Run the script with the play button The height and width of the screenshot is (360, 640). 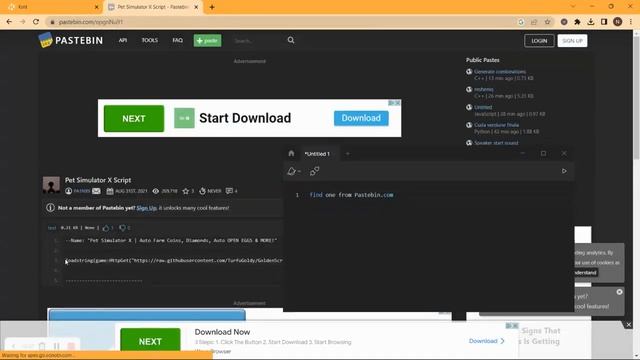(x=564, y=171)
